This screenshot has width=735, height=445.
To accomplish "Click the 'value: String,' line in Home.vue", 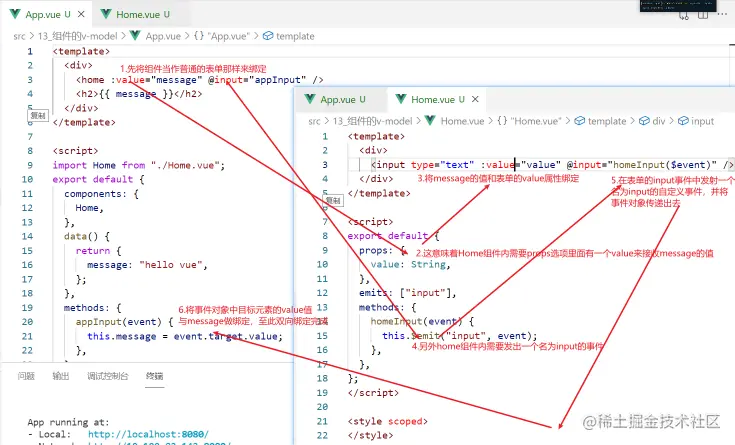I will point(411,264).
